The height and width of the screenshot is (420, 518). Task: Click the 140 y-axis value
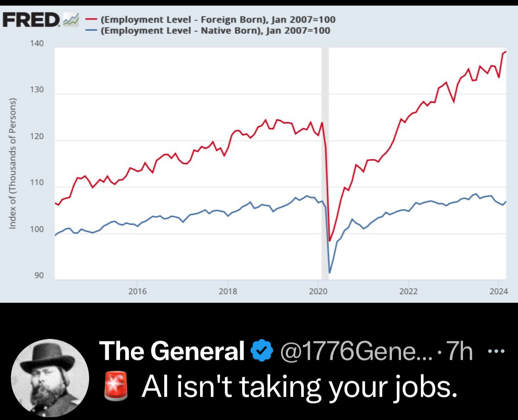point(37,43)
